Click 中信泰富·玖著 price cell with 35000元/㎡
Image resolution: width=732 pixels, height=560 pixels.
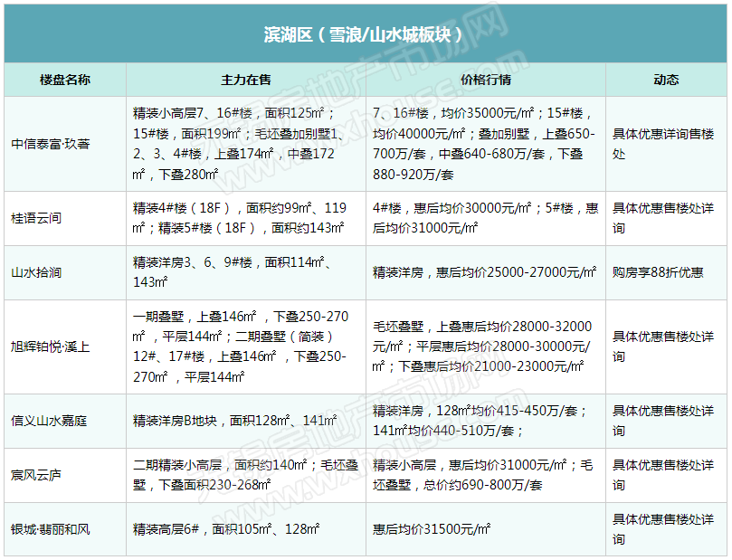pos(485,144)
